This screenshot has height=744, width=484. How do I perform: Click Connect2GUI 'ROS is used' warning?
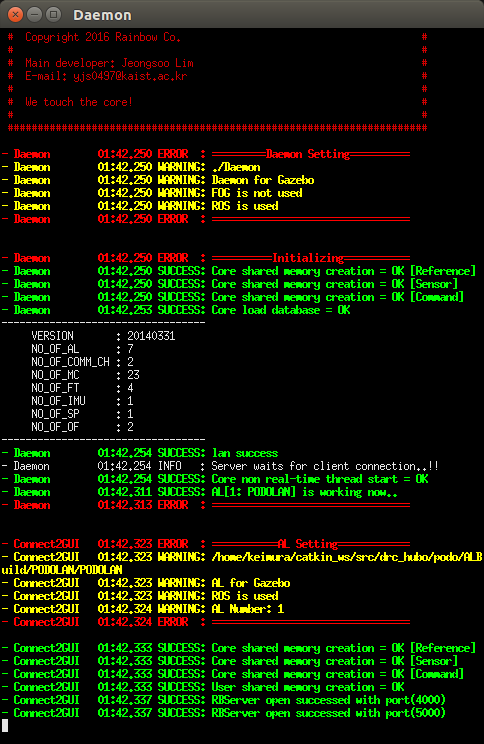(x=140, y=596)
